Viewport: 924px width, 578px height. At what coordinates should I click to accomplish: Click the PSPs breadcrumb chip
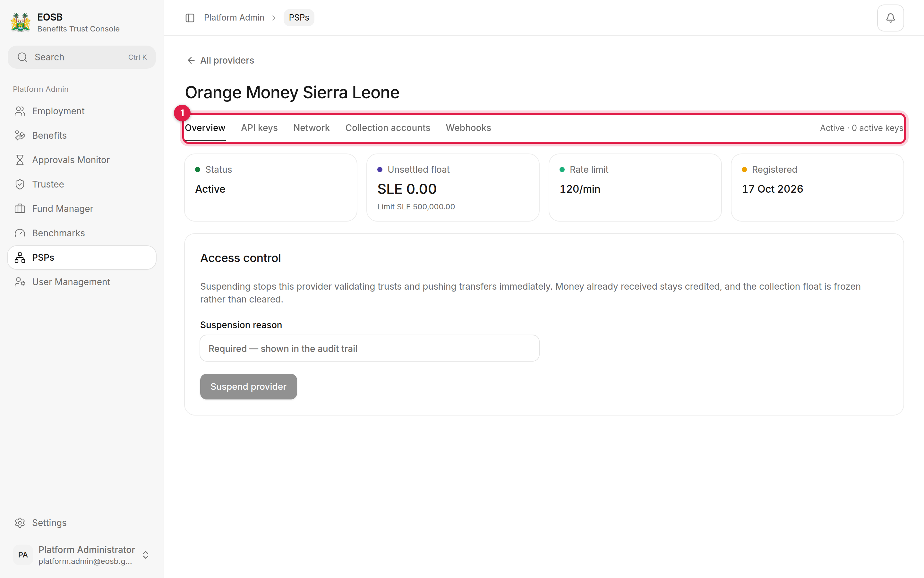pos(299,18)
